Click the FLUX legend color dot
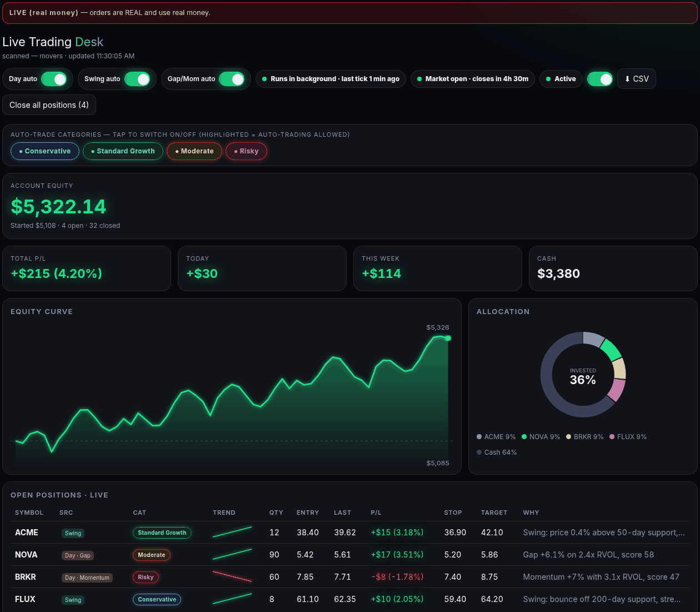 (612, 437)
